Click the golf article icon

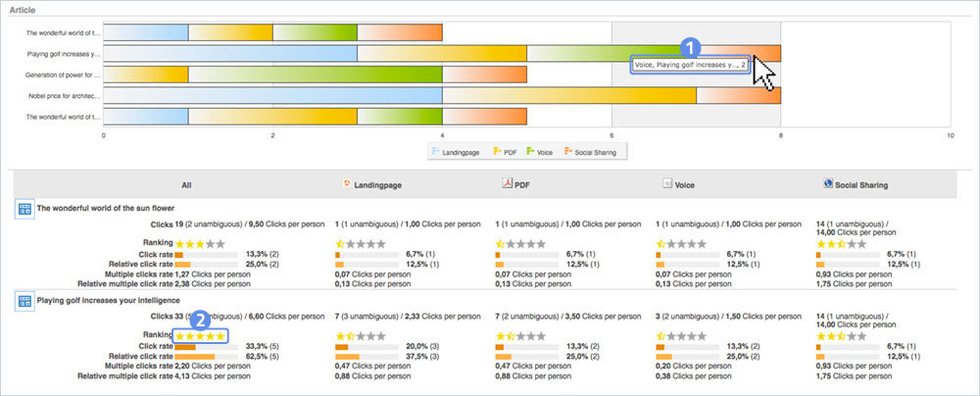(x=24, y=301)
